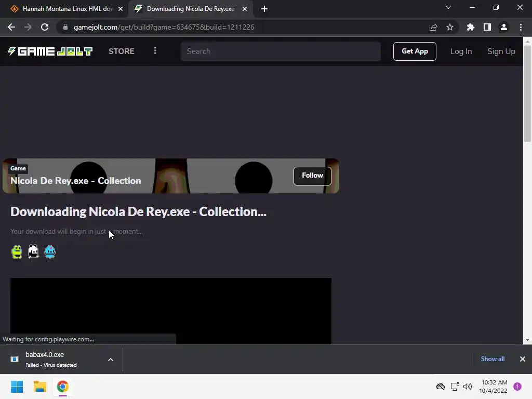
Task: Share this page icon in address bar
Action: tap(433, 27)
